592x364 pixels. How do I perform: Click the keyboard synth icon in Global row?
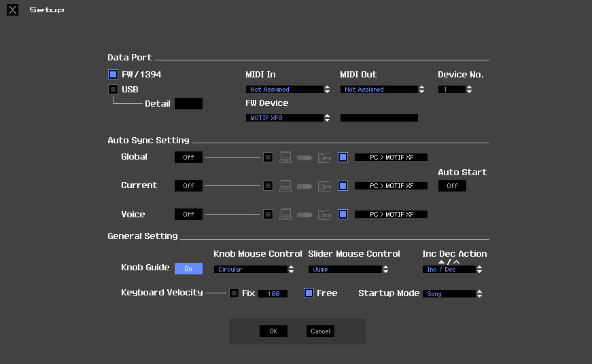[x=324, y=158]
